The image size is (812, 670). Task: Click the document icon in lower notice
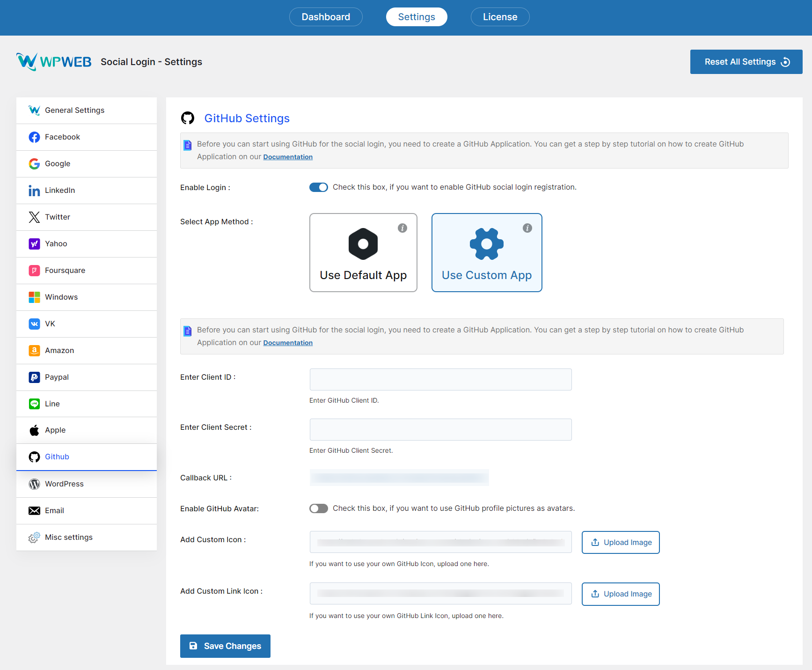[188, 331]
